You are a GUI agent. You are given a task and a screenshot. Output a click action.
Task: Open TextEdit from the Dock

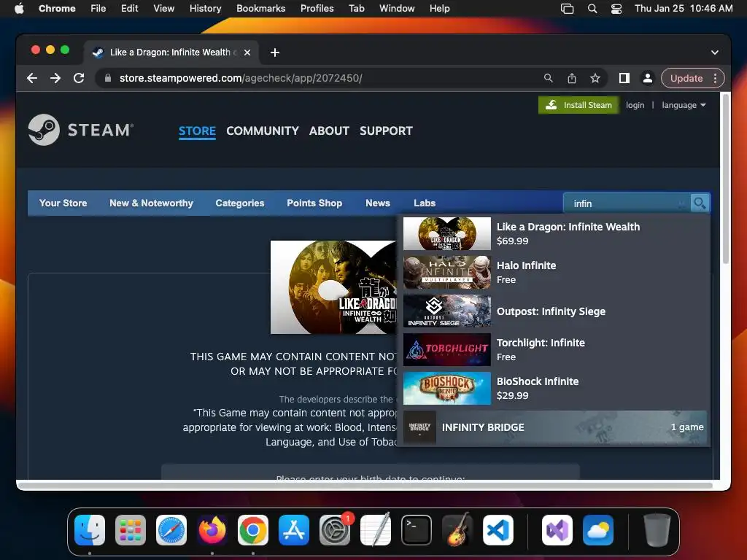(376, 529)
